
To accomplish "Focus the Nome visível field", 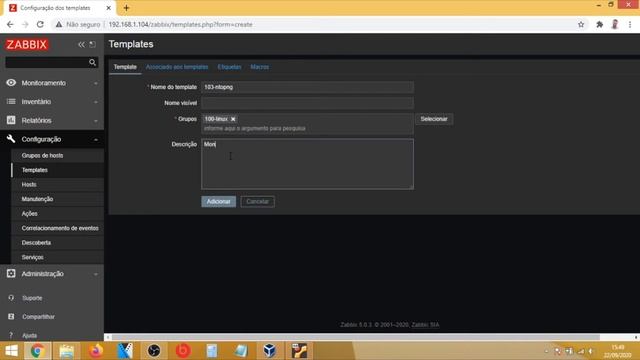I will (x=307, y=103).
